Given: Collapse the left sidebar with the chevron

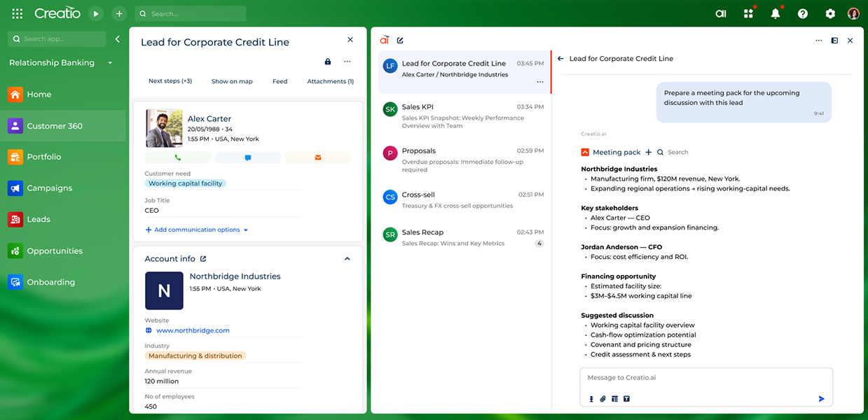Looking at the screenshot, I should pos(118,39).
